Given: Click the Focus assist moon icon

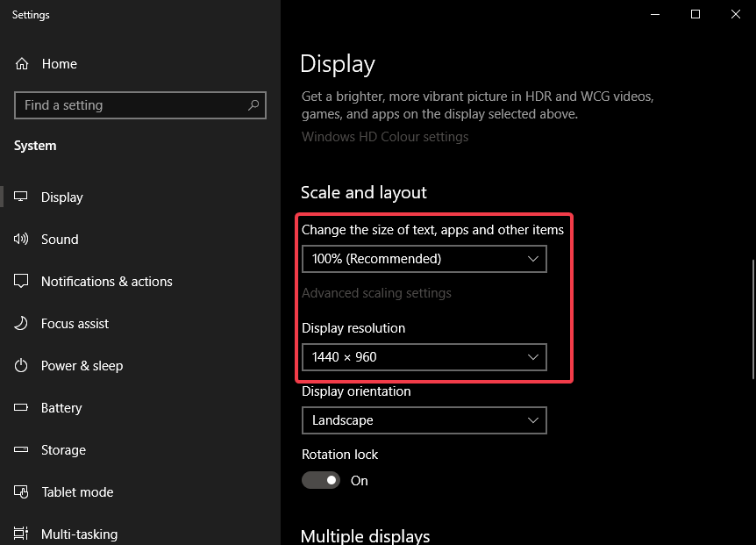Looking at the screenshot, I should pyautogui.click(x=22, y=324).
